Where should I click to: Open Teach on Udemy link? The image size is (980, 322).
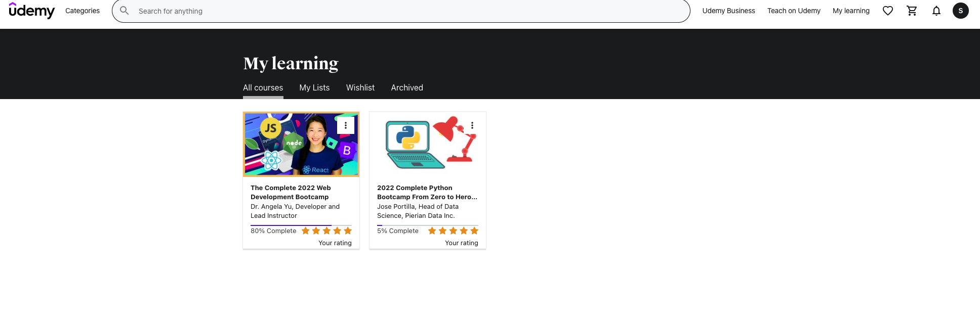click(x=794, y=11)
